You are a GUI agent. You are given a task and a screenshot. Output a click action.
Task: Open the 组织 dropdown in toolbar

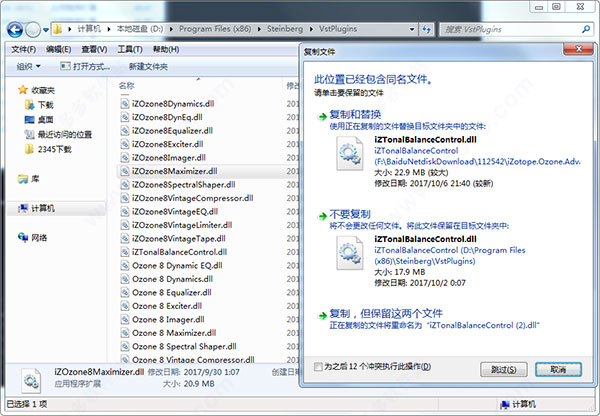pos(28,67)
